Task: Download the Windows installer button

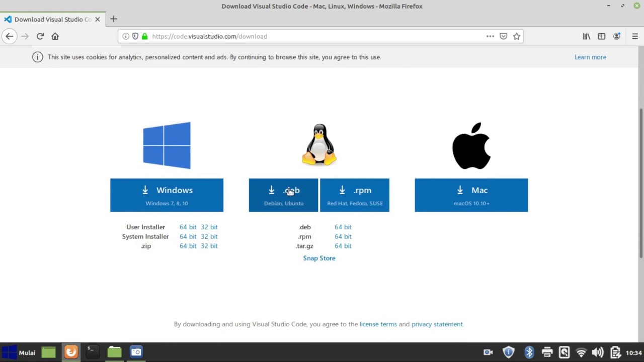Action: coord(167,195)
